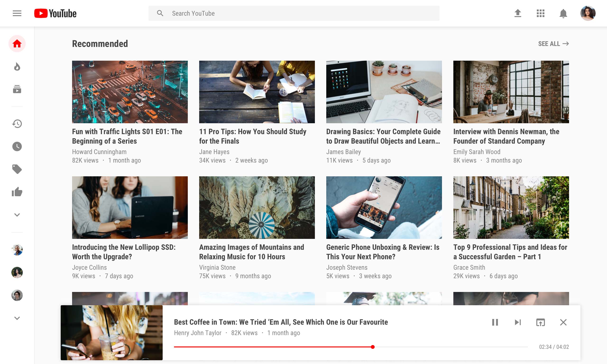Open channel James Bailey
The height and width of the screenshot is (364, 607).
344,152
